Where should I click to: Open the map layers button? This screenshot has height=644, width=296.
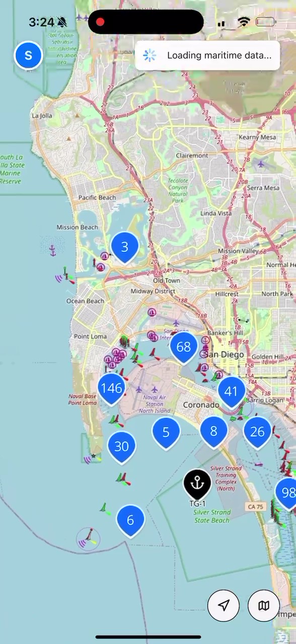tap(264, 605)
